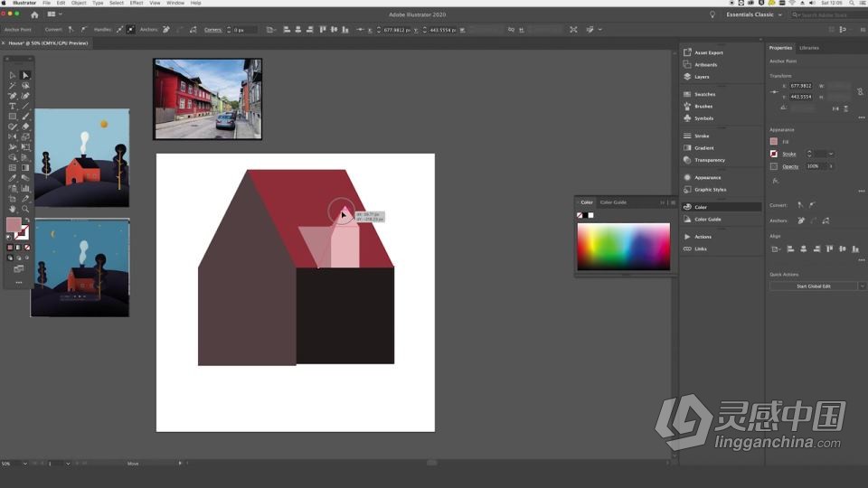Screen dimensions: 868x488
Task: Open stroke weight dropdown in Properties
Action: 831,154
